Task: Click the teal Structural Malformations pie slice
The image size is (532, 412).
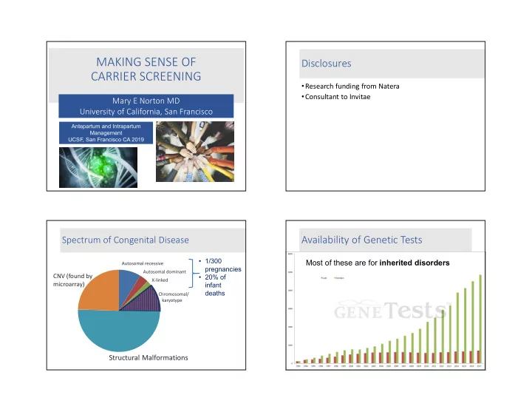Action: click(x=119, y=331)
